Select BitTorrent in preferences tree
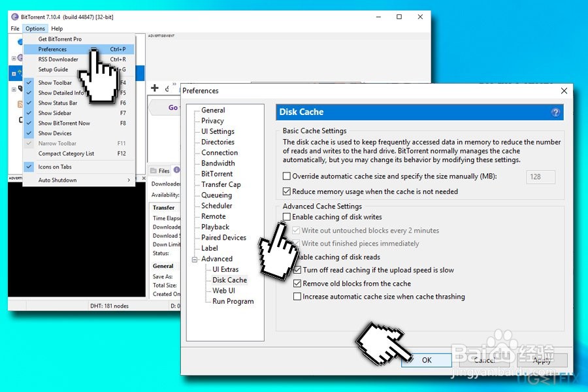 (x=217, y=174)
